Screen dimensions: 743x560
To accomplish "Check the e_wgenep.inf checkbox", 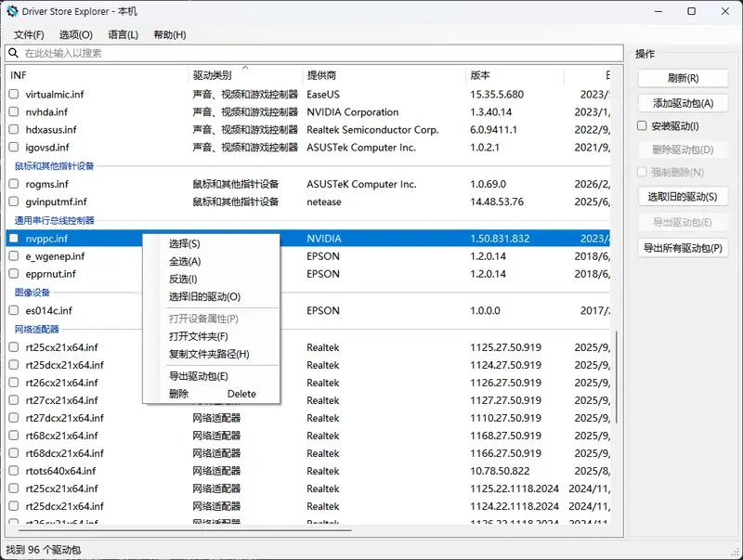I will click(14, 256).
